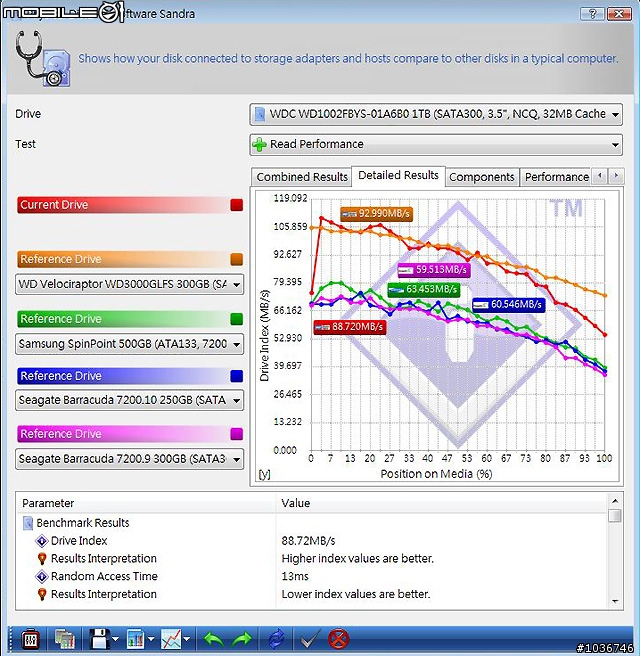Click the '13ms' value cell
Viewport: 640px width, 656px height.
(x=295, y=577)
